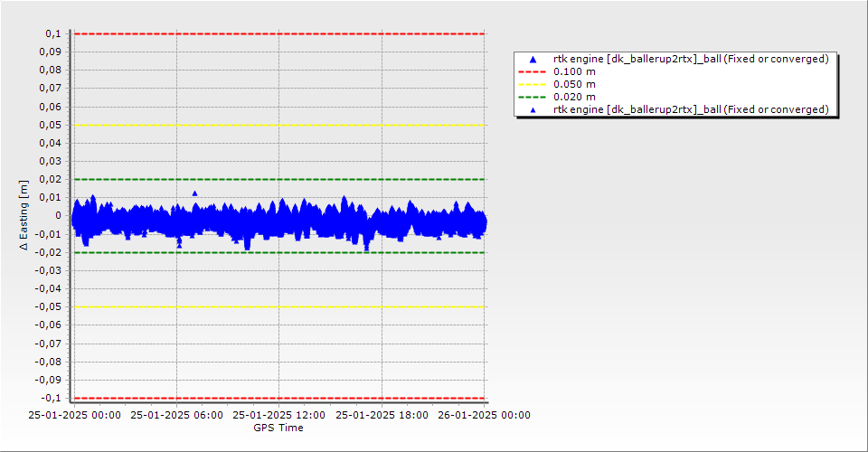
Task: Click the '-0,02' y-axis tick label
Action: [48, 252]
